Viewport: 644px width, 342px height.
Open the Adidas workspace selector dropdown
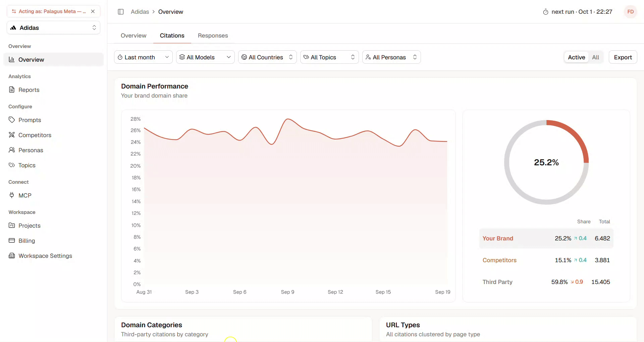click(53, 27)
